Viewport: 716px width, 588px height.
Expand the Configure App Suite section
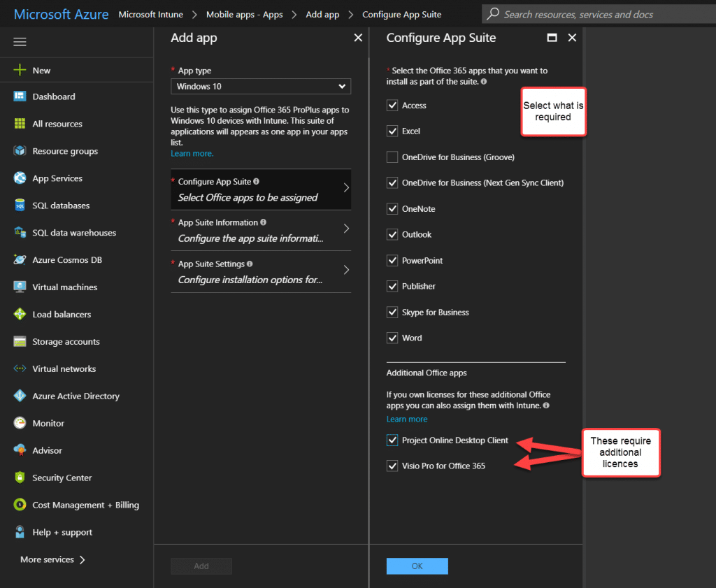click(x=260, y=189)
